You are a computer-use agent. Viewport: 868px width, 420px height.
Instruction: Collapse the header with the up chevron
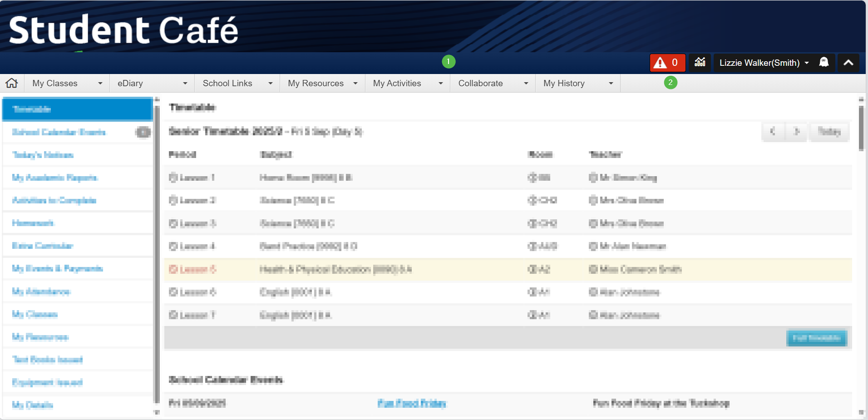(848, 63)
